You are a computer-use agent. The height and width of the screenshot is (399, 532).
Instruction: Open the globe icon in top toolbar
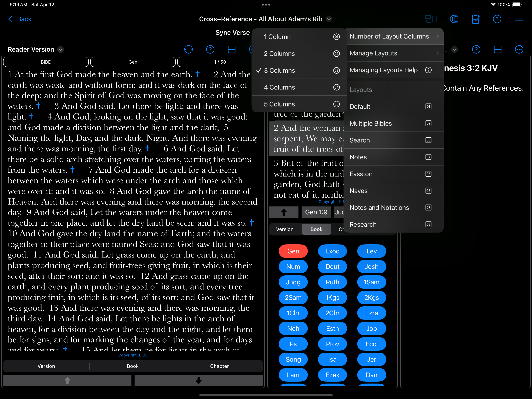454,19
